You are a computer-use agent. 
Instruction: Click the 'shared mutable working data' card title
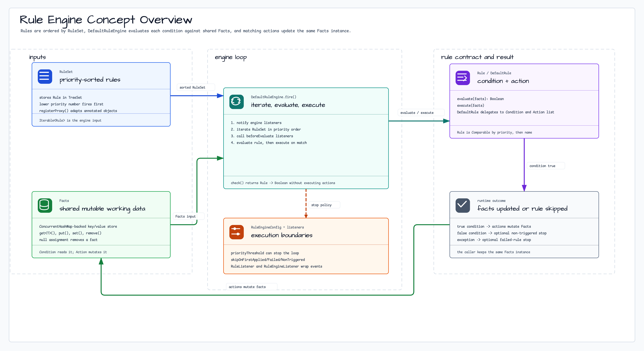point(102,209)
